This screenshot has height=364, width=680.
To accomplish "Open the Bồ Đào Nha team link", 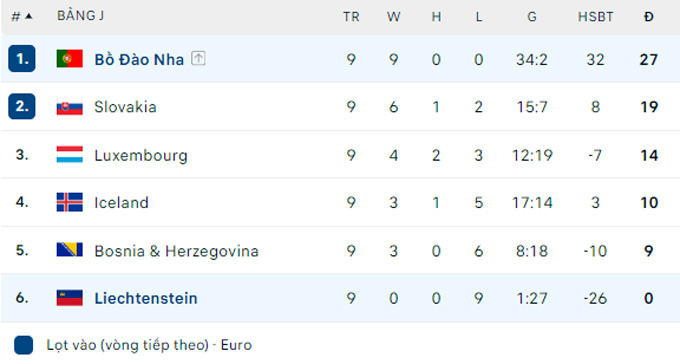I will pyautogui.click(x=139, y=59).
